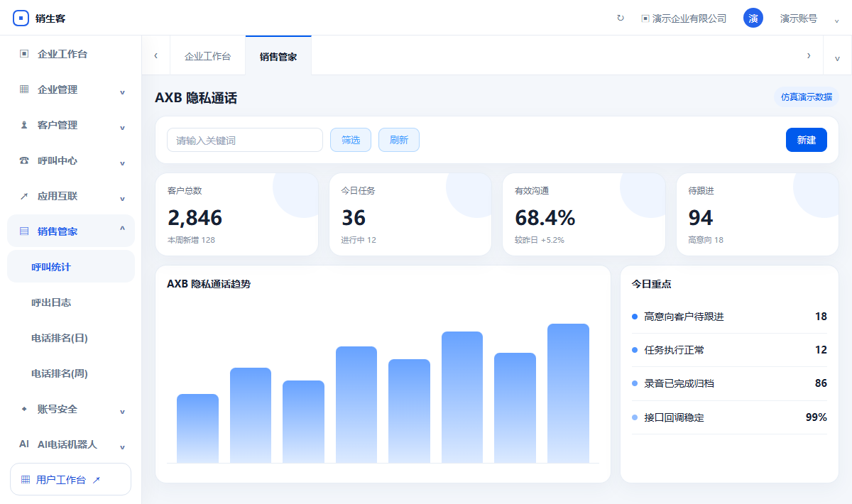The image size is (852, 504).
Task: Click the 客户管理 person icon
Action: coord(24,125)
